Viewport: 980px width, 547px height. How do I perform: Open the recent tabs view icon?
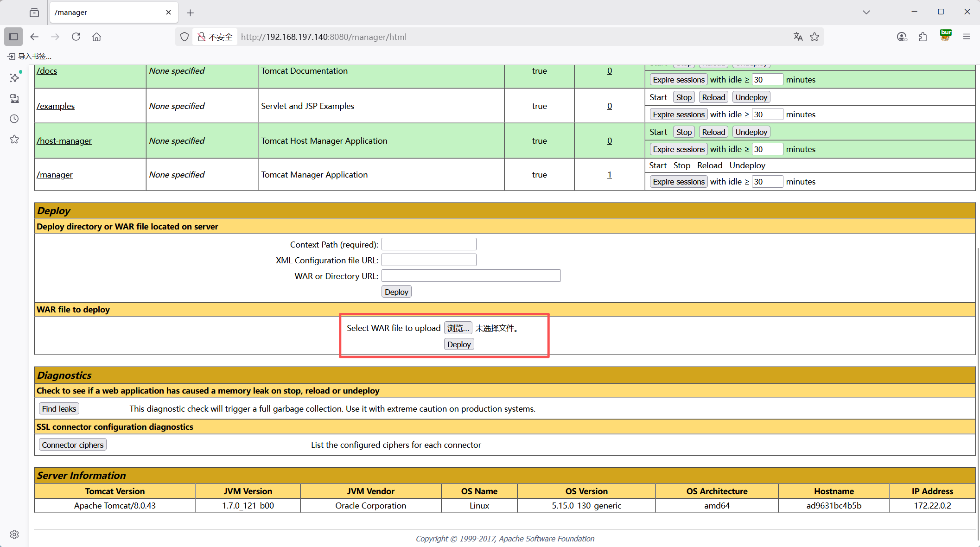point(34,13)
